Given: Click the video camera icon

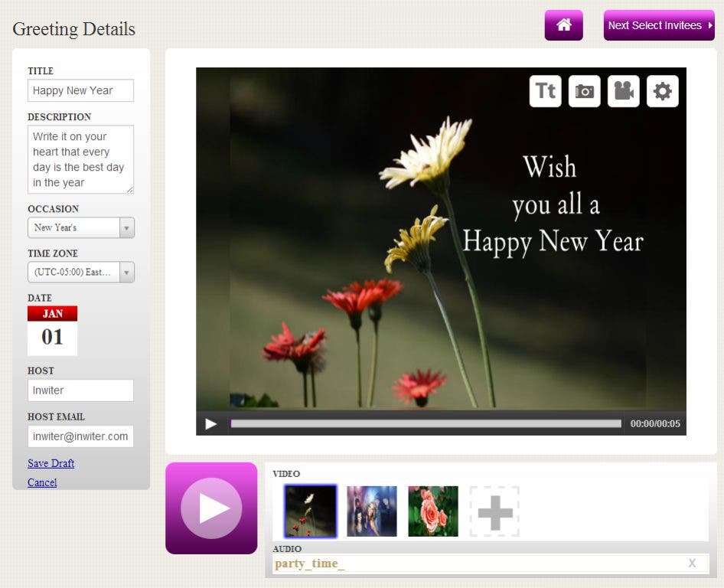Looking at the screenshot, I should (x=623, y=91).
